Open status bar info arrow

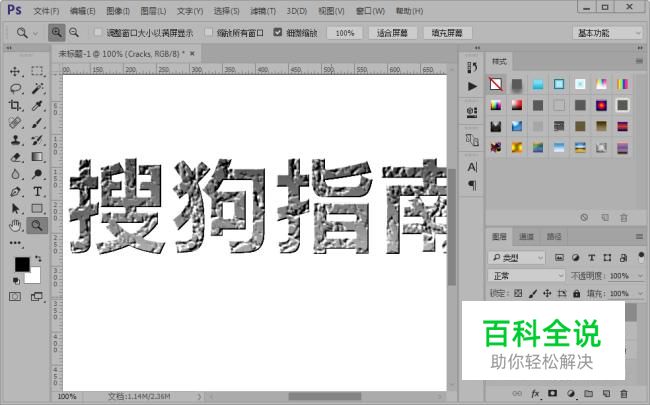point(199,396)
